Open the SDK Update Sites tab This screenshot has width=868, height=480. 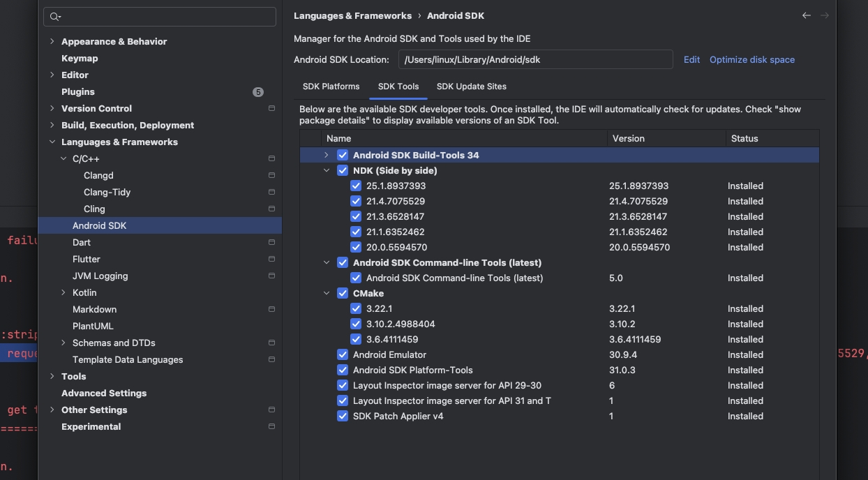472,87
